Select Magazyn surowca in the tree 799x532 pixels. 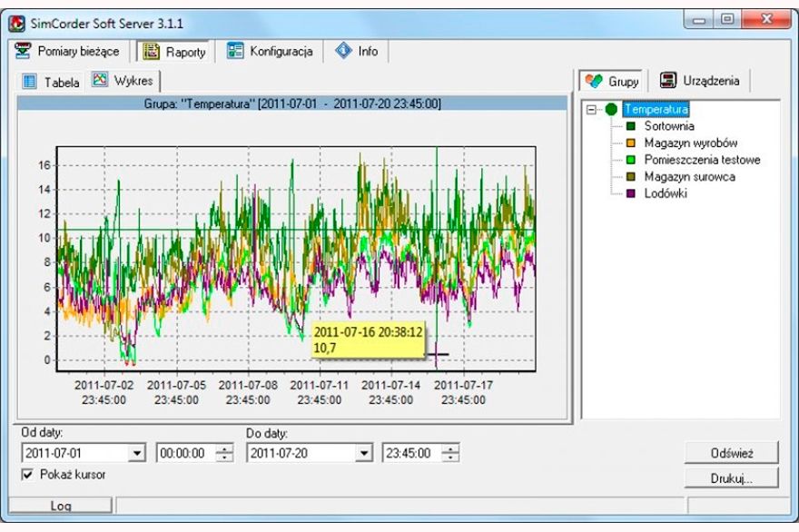coord(689,176)
